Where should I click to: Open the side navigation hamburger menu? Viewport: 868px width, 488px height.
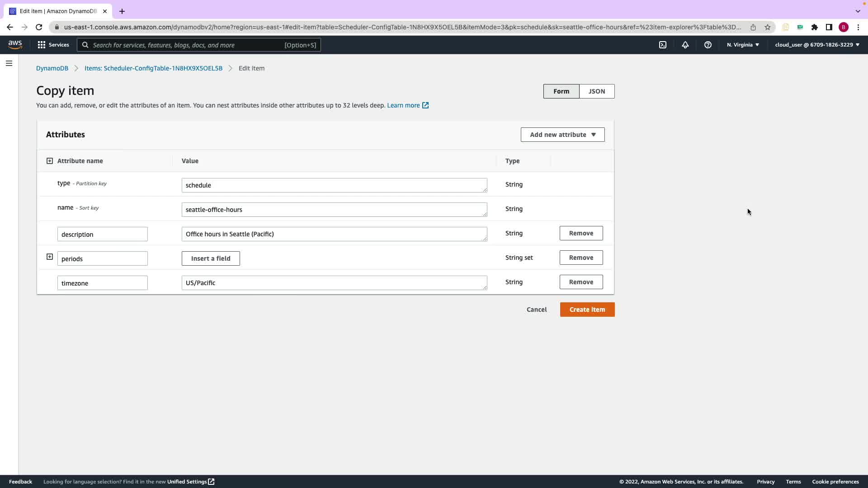tap(9, 63)
